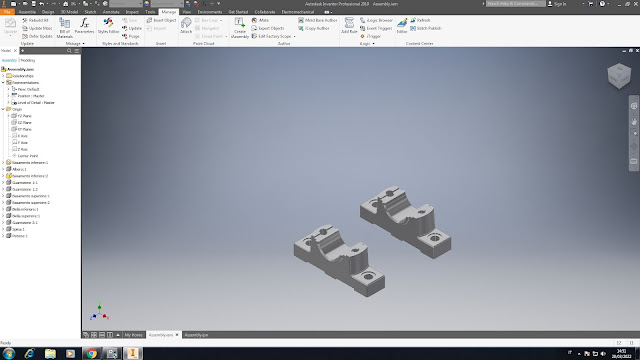The image size is (640, 360).
Task: Click the Undo arrow in quick access
Action: point(41,4)
